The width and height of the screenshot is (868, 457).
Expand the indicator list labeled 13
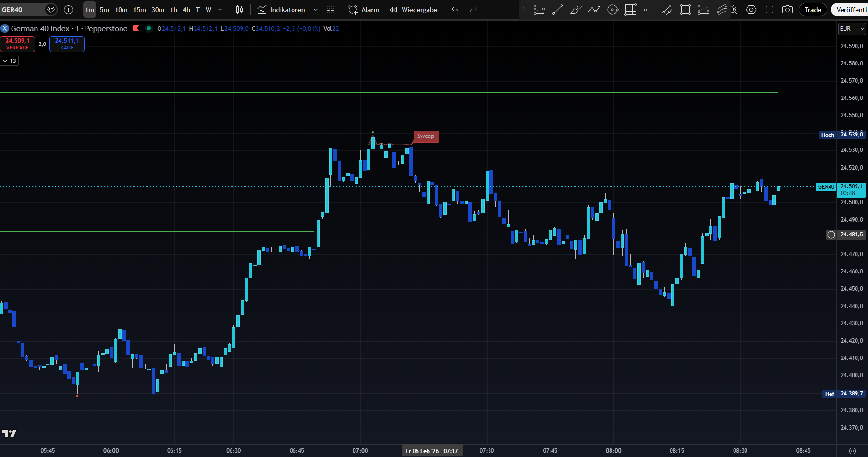coord(10,61)
